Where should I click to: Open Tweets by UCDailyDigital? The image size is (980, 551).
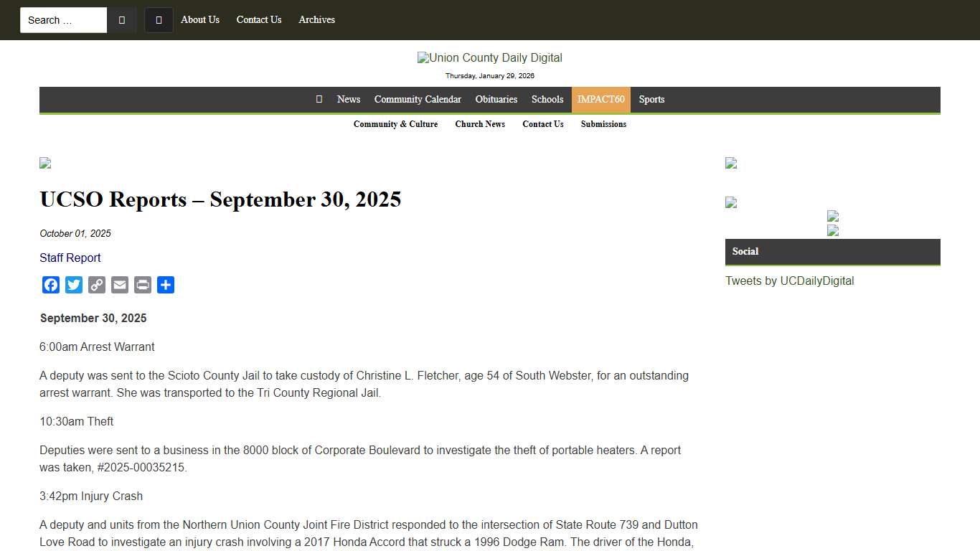[x=790, y=281]
